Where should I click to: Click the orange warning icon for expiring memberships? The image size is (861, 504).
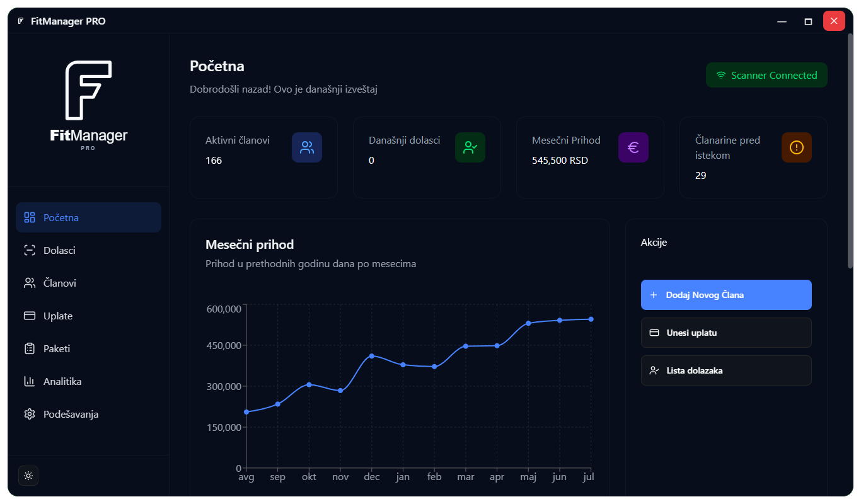tap(797, 147)
